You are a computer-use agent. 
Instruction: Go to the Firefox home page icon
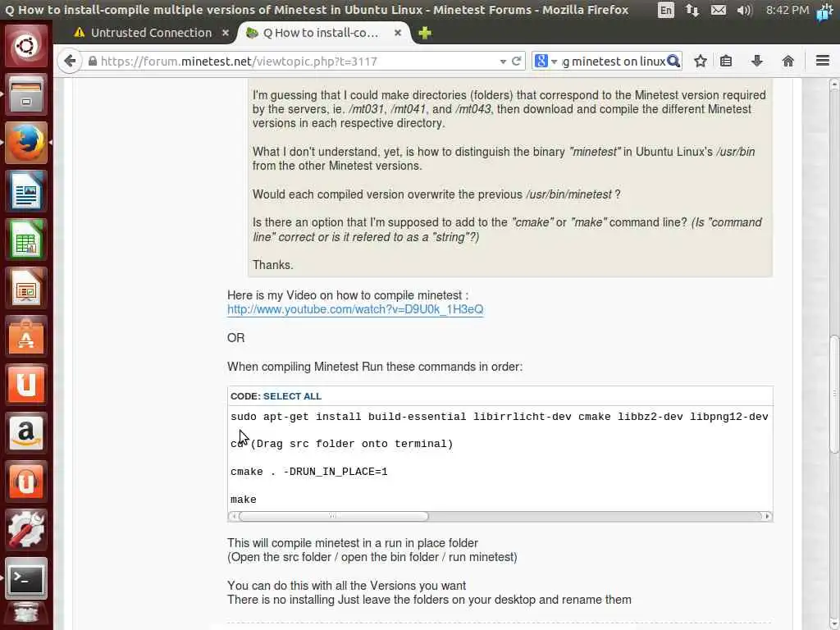787,61
